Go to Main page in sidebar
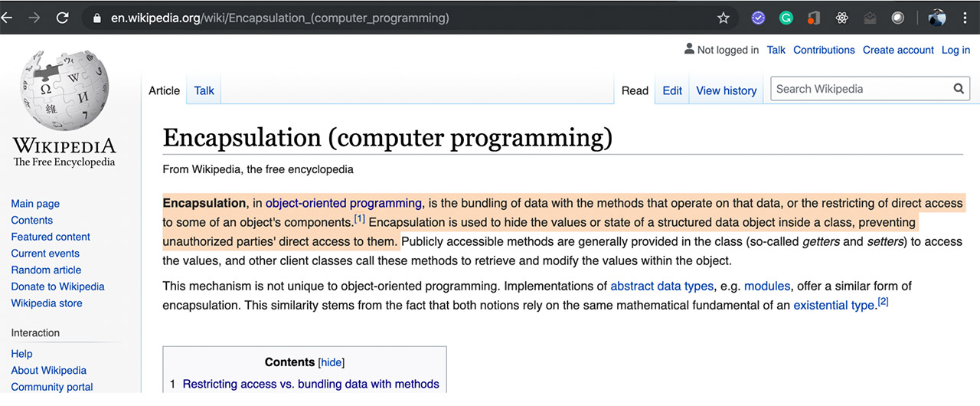 [35, 204]
